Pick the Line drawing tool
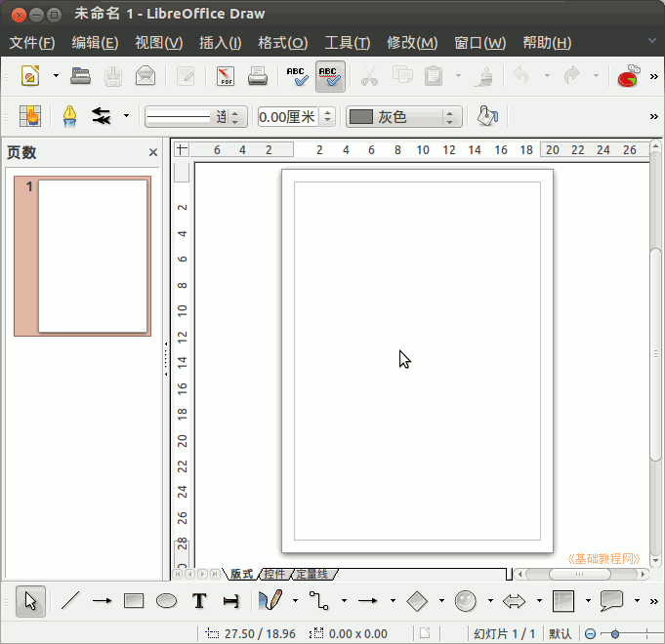The image size is (665, 644). coord(69,601)
